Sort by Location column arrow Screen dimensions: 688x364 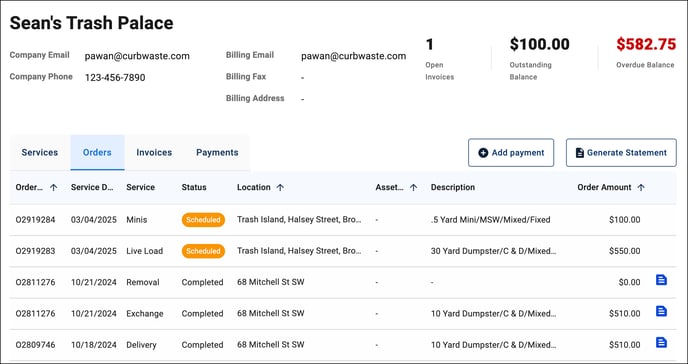(x=280, y=187)
